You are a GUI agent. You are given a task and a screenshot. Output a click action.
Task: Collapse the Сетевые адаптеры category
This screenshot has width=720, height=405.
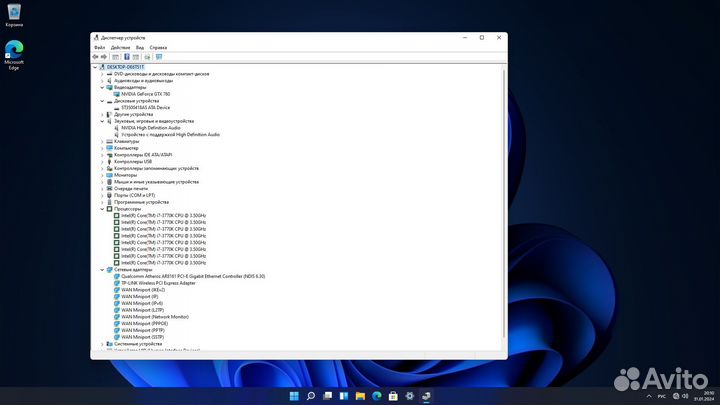pyautogui.click(x=102, y=270)
